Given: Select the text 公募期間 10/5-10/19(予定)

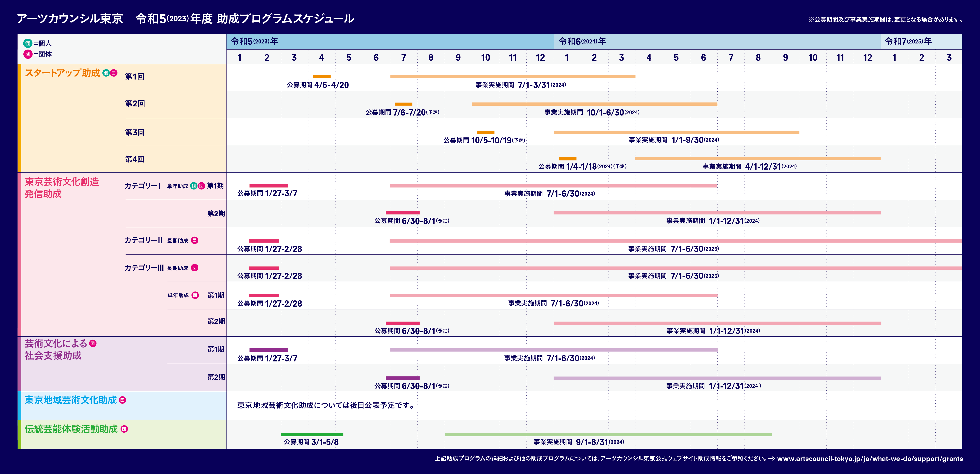Looking at the screenshot, I should (x=484, y=140).
